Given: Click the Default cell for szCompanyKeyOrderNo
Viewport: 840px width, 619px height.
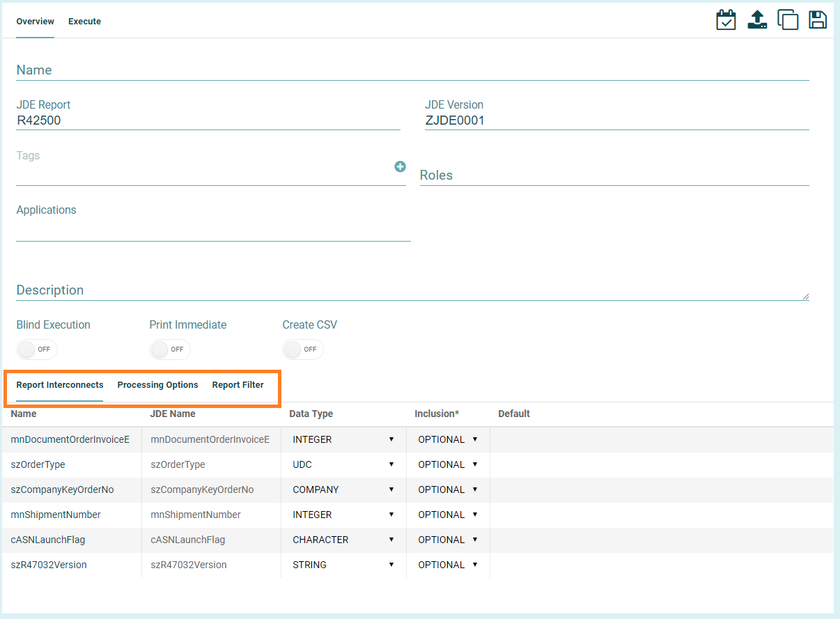Looking at the screenshot, I should [x=660, y=489].
